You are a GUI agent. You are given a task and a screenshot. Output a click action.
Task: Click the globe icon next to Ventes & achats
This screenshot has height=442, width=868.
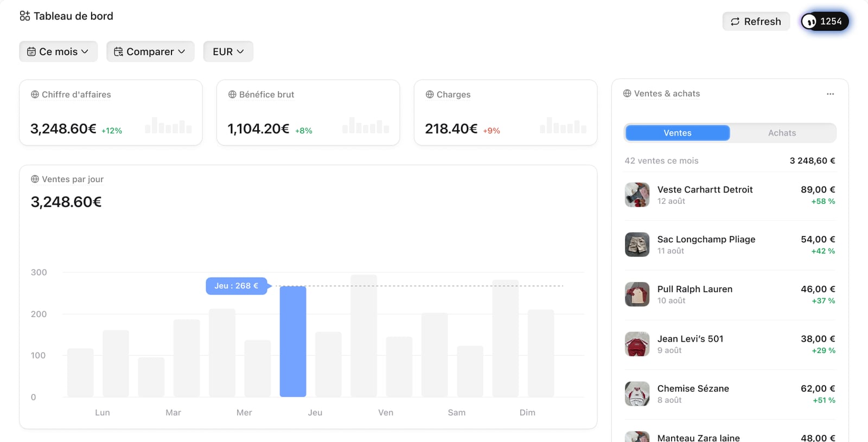pyautogui.click(x=627, y=93)
